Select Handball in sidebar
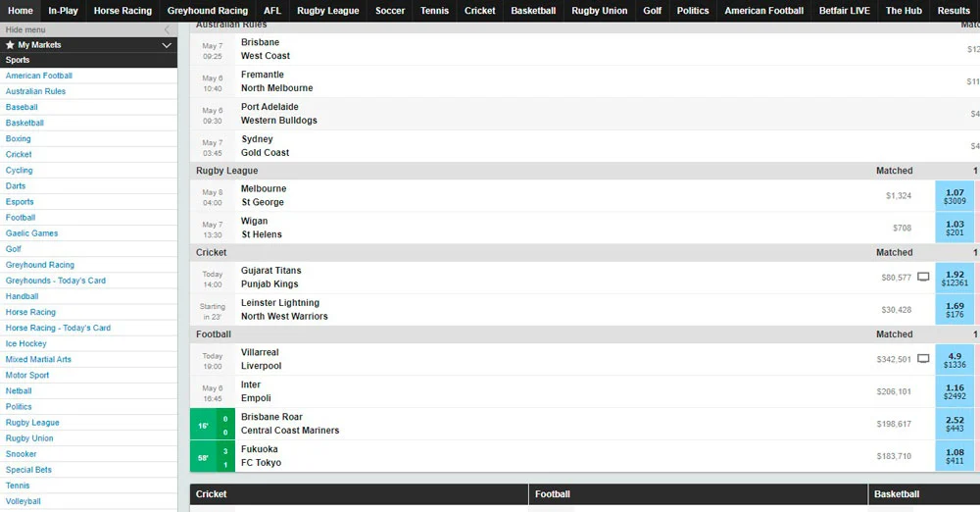Image resolution: width=980 pixels, height=512 pixels. 22,296
